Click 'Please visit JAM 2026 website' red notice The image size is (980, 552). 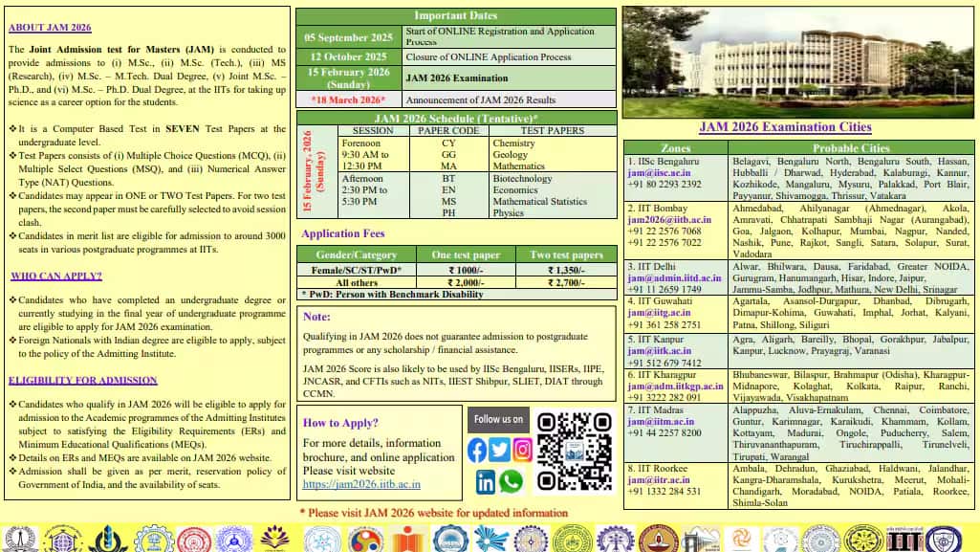[x=434, y=513]
